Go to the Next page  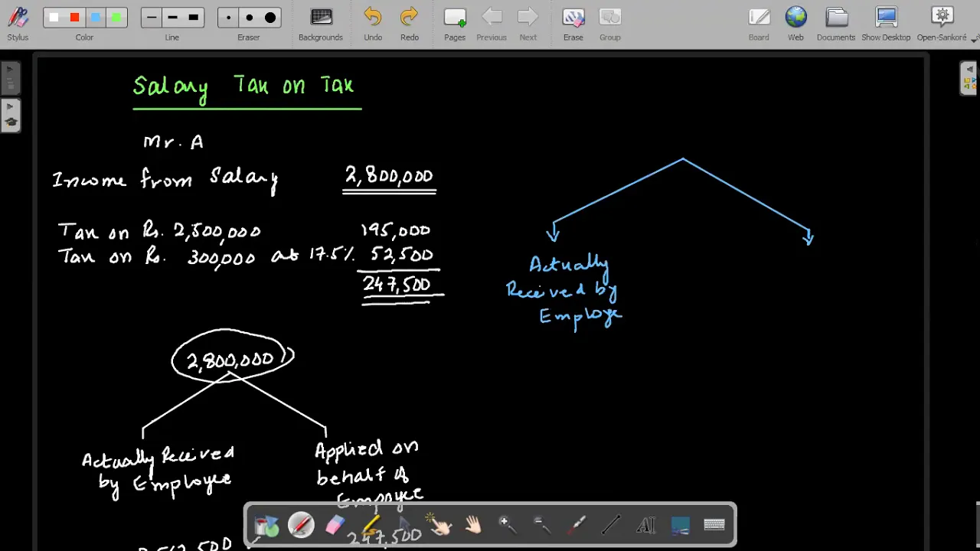click(528, 24)
